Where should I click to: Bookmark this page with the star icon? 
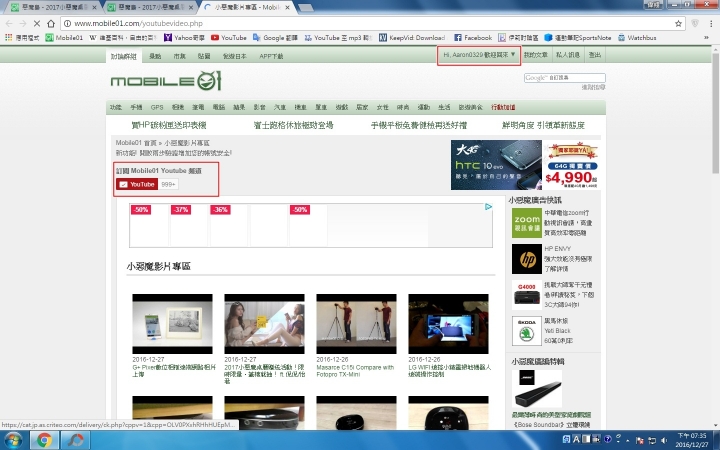pos(678,23)
